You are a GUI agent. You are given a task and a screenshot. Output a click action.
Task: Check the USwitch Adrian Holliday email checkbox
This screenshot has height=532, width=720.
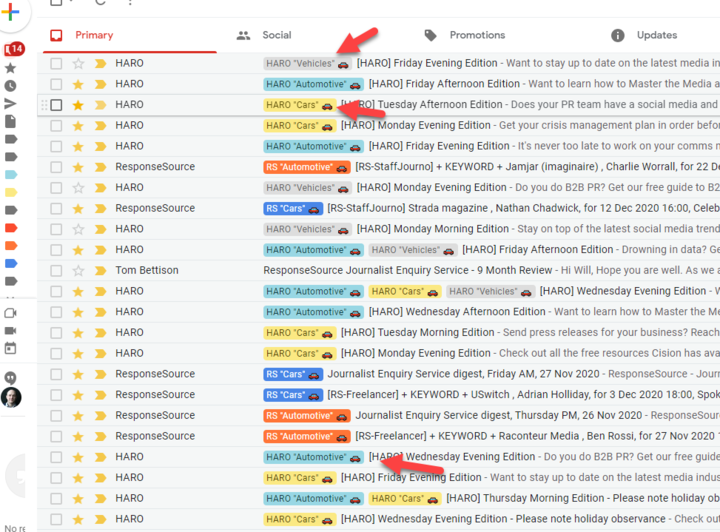pyautogui.click(x=56, y=395)
